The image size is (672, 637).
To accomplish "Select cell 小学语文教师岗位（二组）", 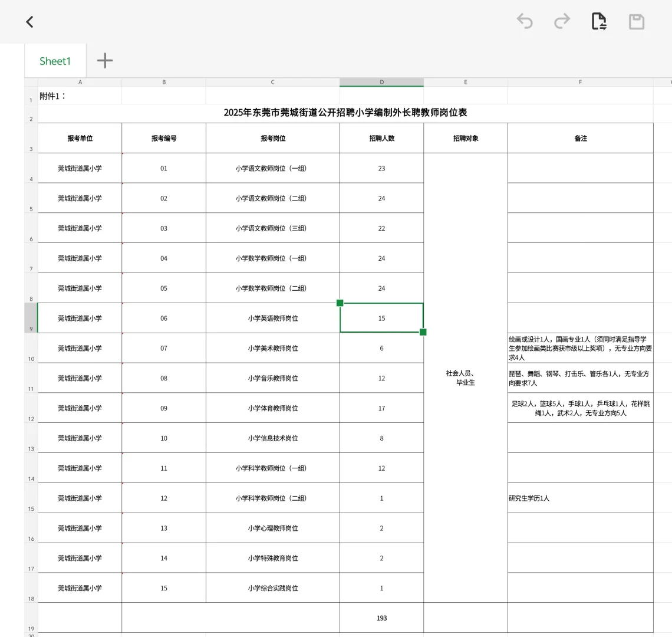I will (x=272, y=198).
